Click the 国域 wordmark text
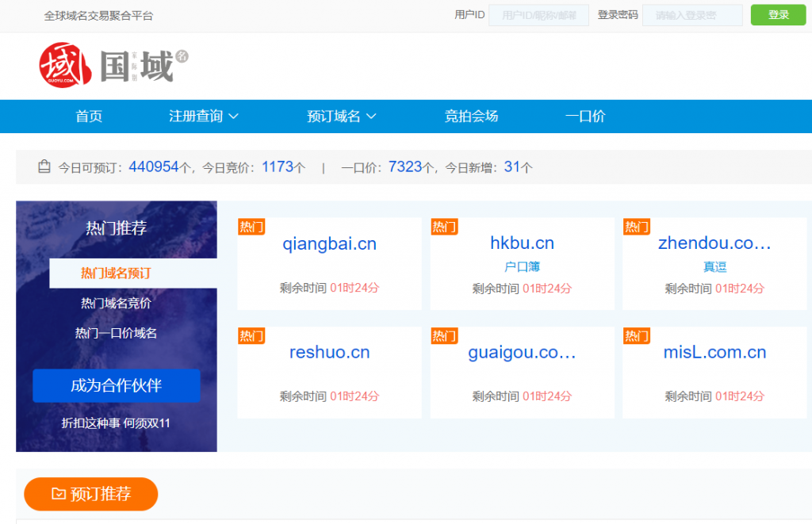Screen dimensions: 812x524 coord(136,67)
